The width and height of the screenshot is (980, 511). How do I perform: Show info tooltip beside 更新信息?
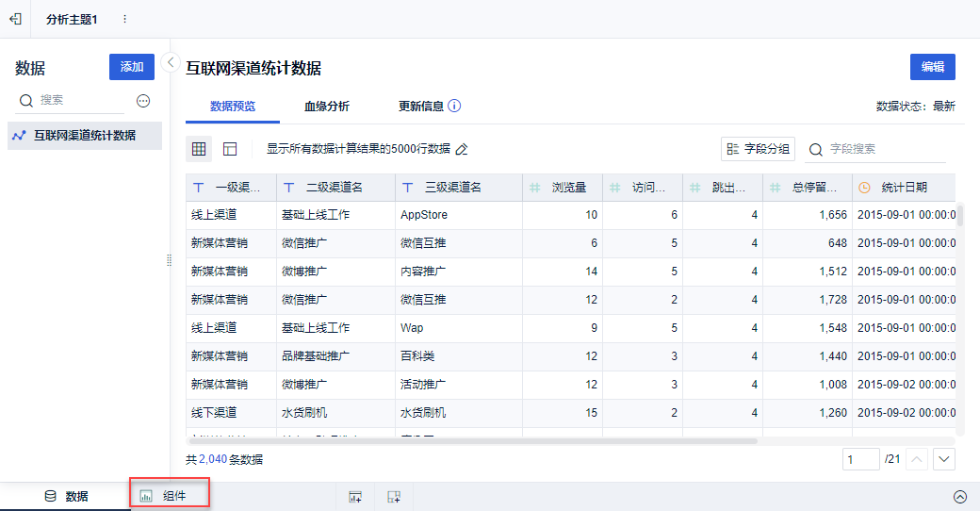(x=454, y=107)
